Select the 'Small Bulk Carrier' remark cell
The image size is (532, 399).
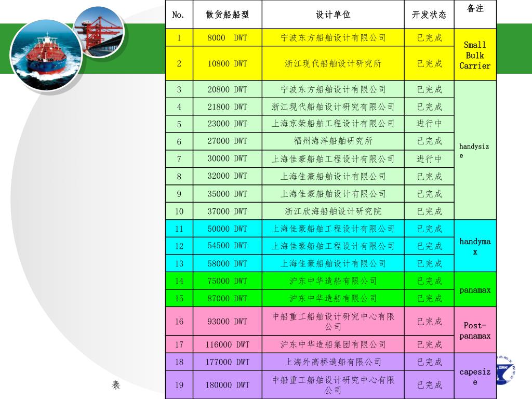tap(475, 55)
